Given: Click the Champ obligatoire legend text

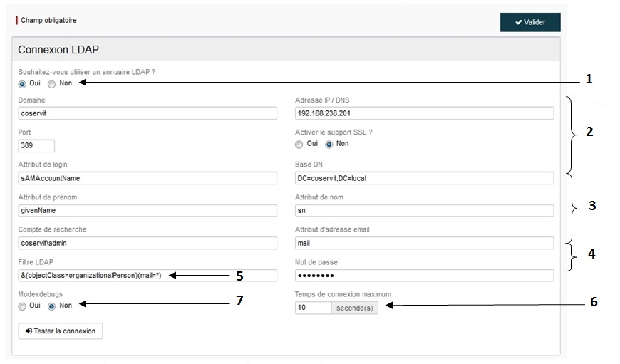Looking at the screenshot, I should pos(48,20).
